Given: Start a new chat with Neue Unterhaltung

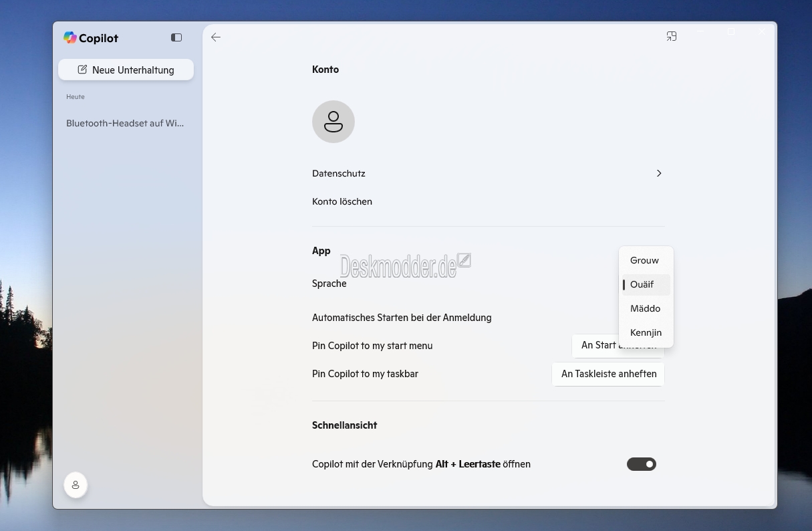Looking at the screenshot, I should pyautogui.click(x=126, y=70).
